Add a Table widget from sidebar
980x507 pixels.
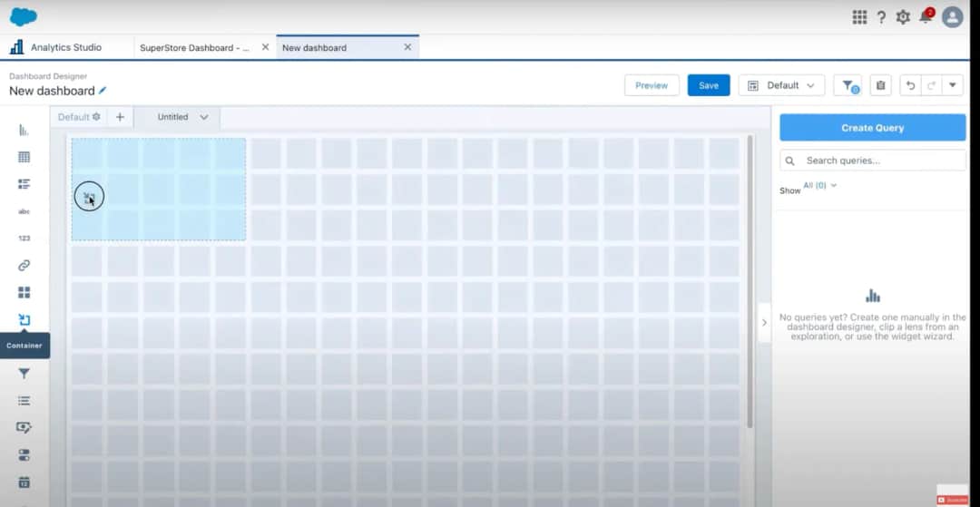click(24, 157)
